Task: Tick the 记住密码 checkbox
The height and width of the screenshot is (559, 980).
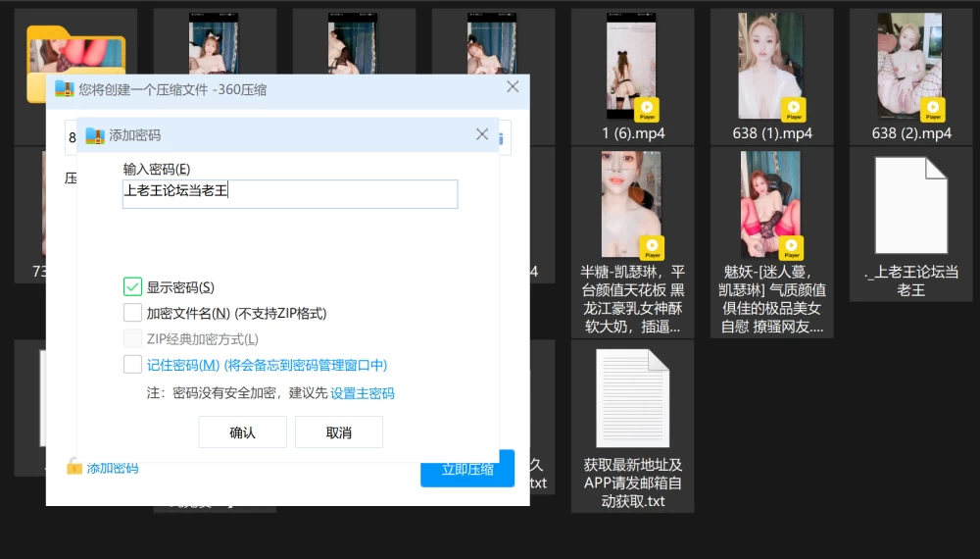Action: point(132,365)
